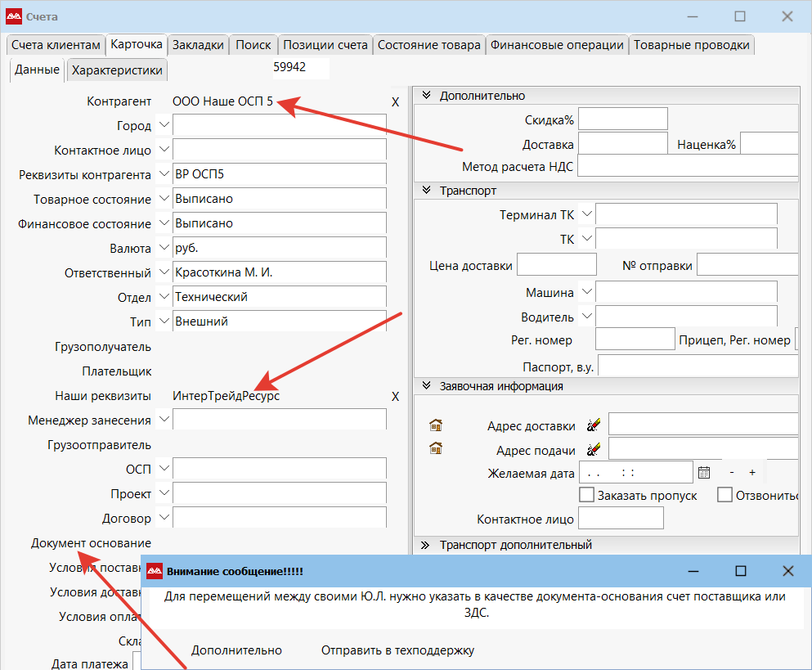Click eraser icon next to Адрес доставки
Image resolution: width=812 pixels, height=670 pixels.
(594, 425)
